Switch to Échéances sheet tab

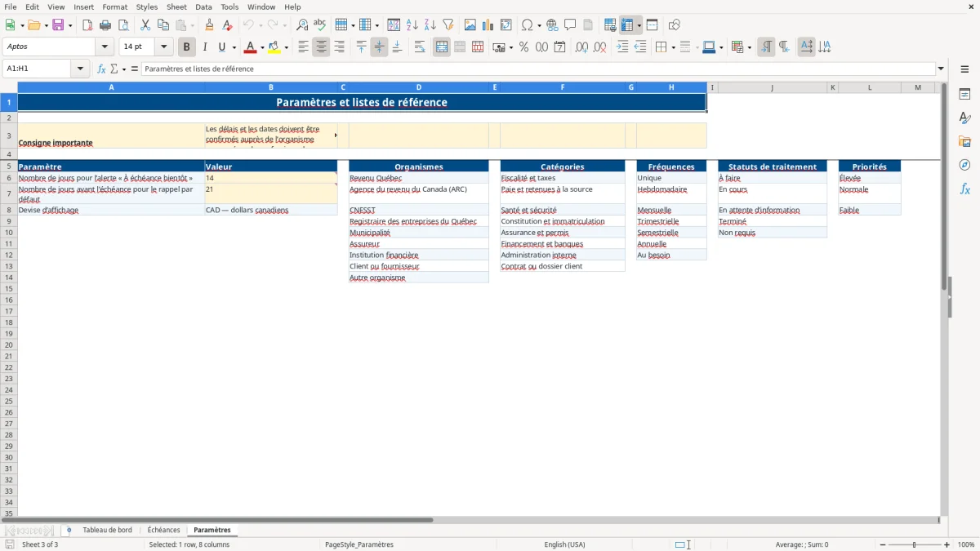pos(163,531)
